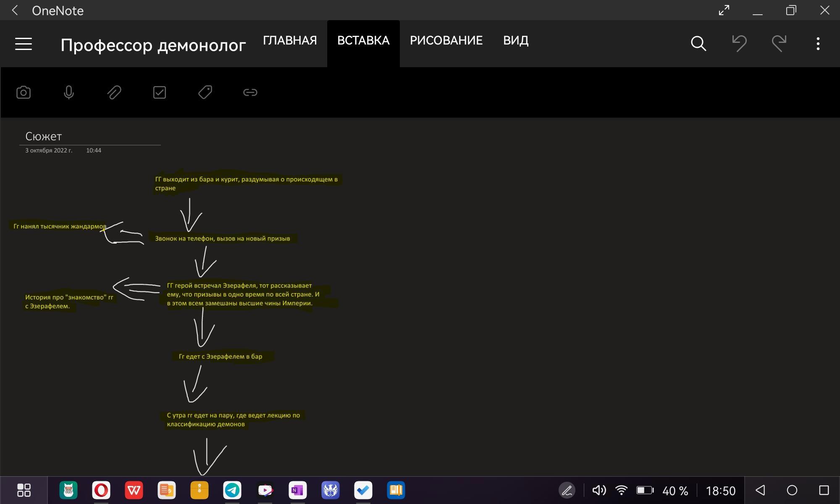This screenshot has height=504, width=840.
Task: Select the note 'Гг едет с Эзерафелем в бар'
Action: pyautogui.click(x=220, y=357)
